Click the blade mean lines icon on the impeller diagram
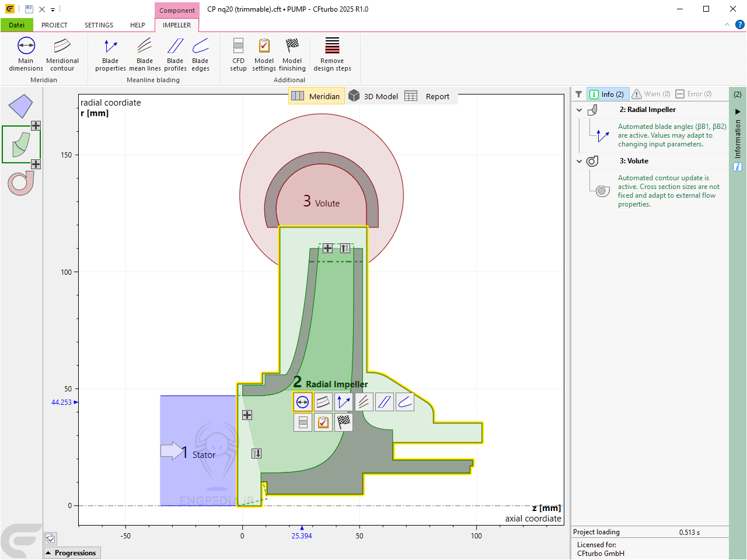747x560 pixels. (x=364, y=402)
